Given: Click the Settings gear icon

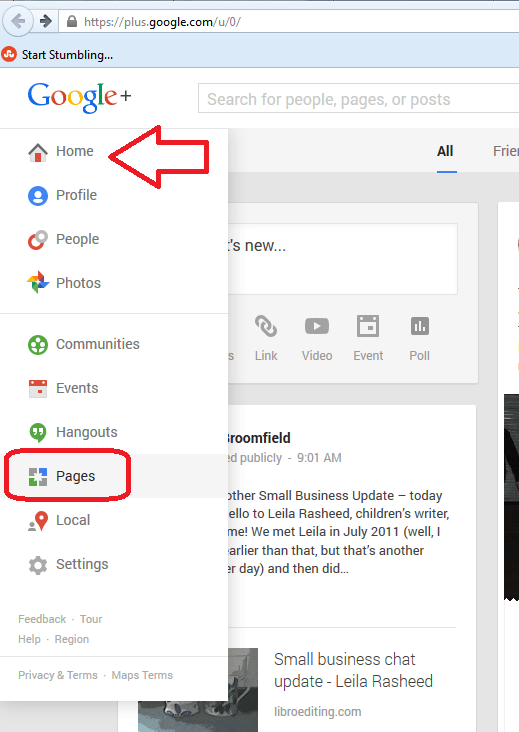Looking at the screenshot, I should (38, 565).
